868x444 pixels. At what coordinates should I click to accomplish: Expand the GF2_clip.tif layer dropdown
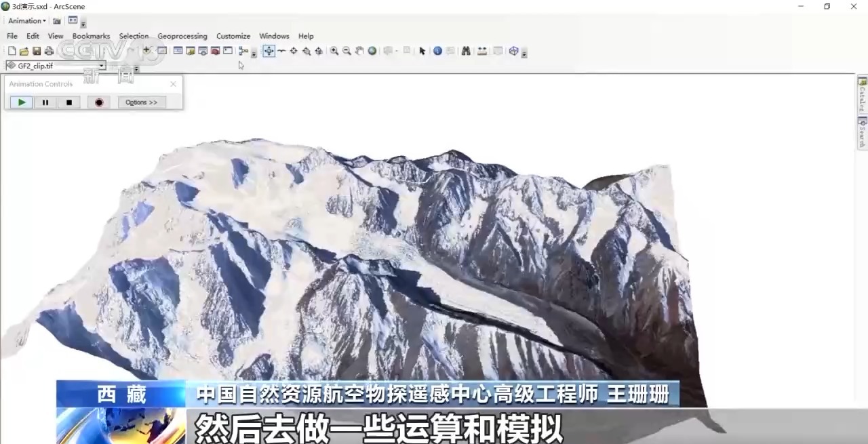click(x=102, y=66)
